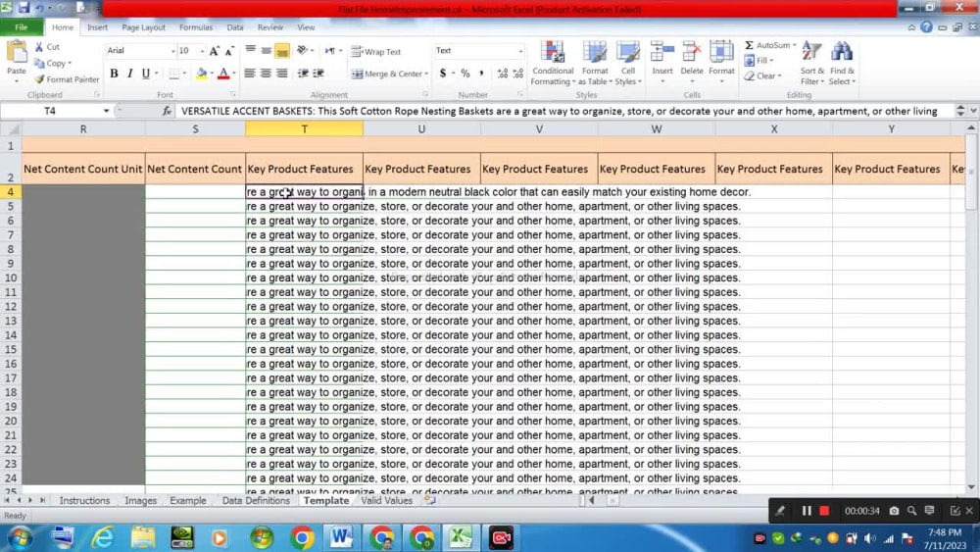The height and width of the screenshot is (552, 980).
Task: Apply the dollar Accounting format
Action: point(443,74)
